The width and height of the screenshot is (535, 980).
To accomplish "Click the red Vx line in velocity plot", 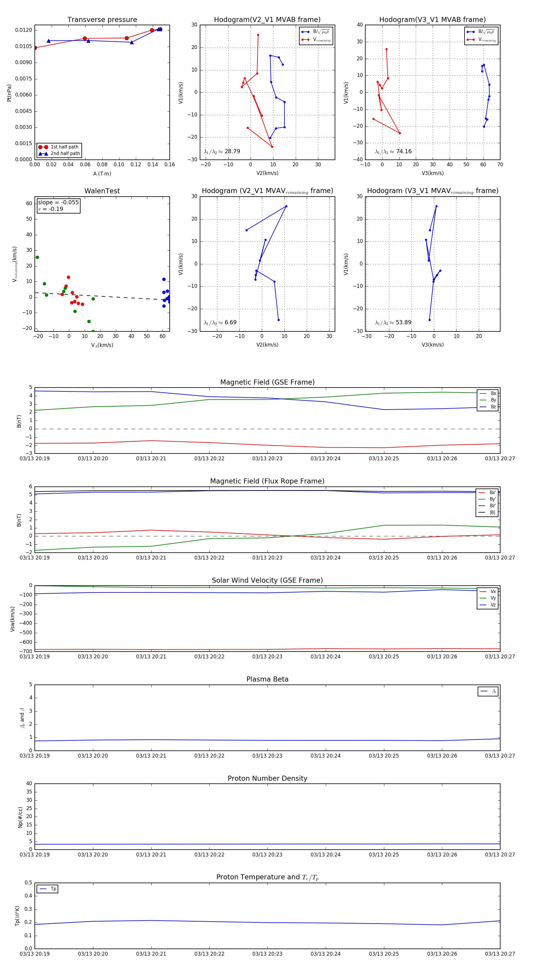I will coord(267,649).
